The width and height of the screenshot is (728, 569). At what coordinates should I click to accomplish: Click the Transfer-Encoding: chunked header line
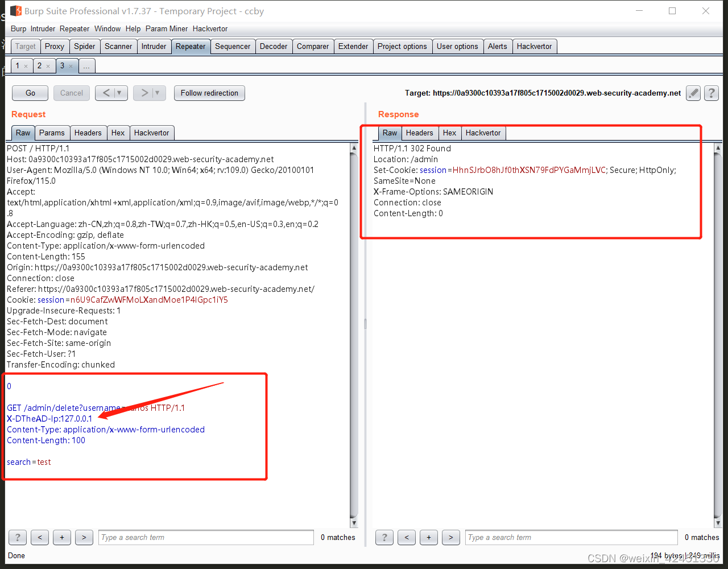61,365
